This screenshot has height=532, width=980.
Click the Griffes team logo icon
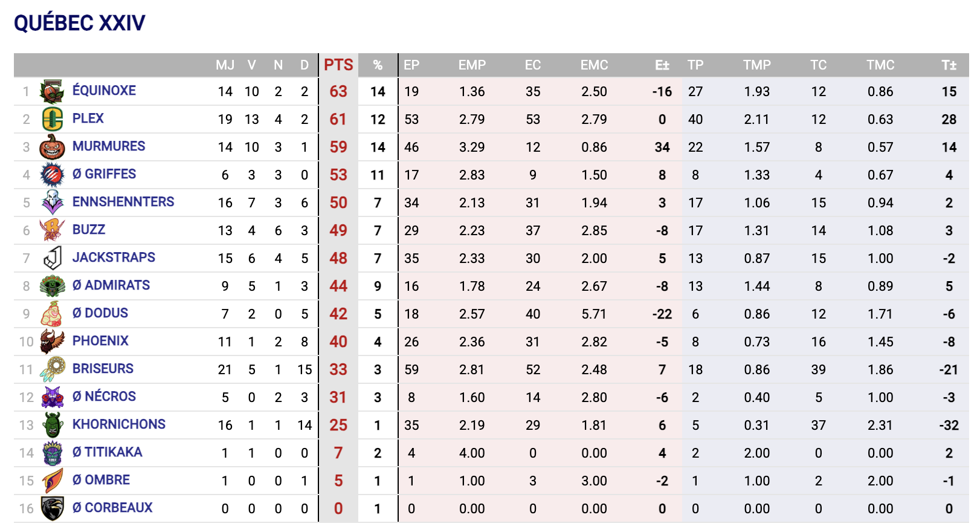tap(52, 175)
